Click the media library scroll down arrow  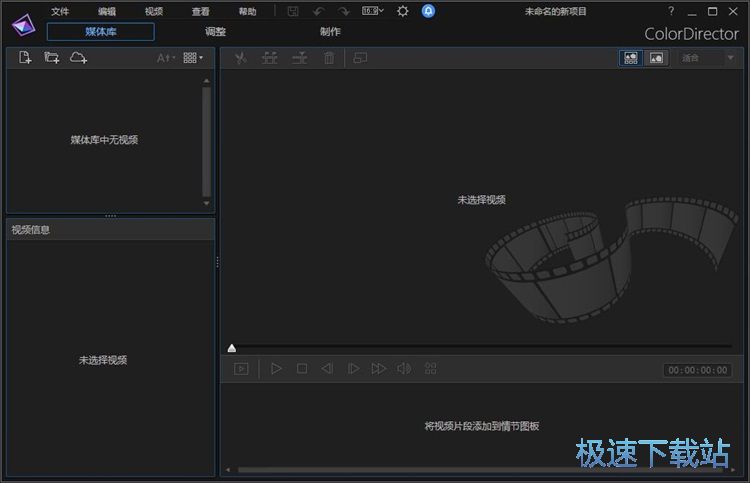[206, 203]
